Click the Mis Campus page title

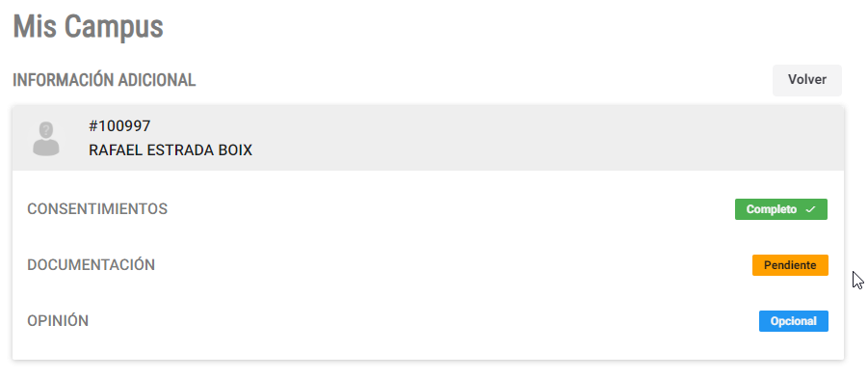tap(88, 27)
